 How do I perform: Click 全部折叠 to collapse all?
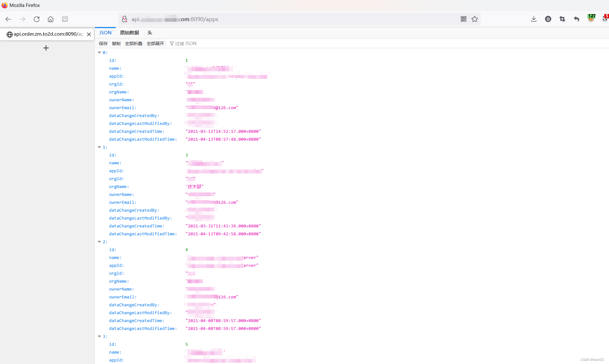(133, 44)
